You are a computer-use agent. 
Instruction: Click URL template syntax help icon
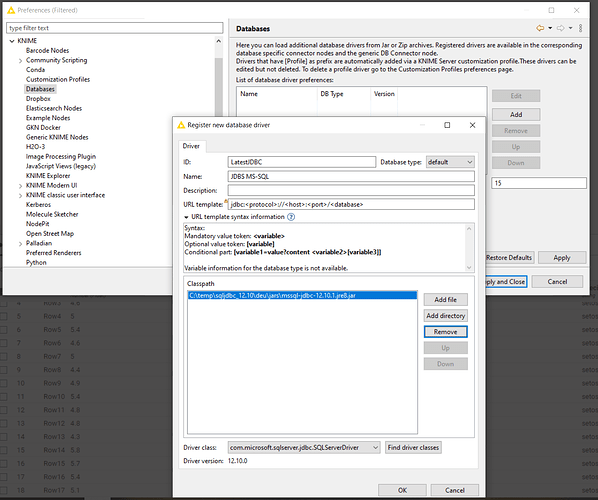pyautogui.click(x=291, y=217)
